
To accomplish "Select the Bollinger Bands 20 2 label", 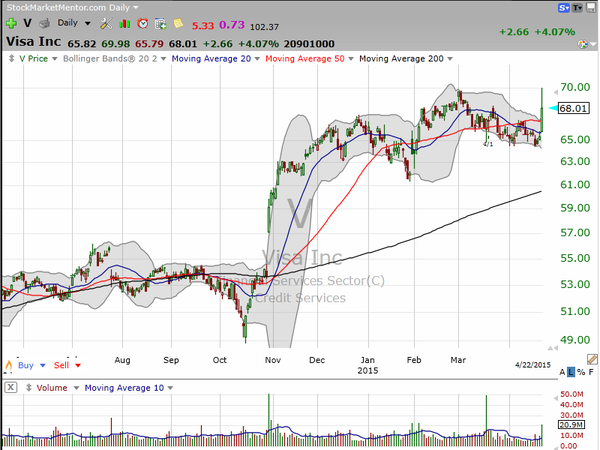I will click(110, 59).
